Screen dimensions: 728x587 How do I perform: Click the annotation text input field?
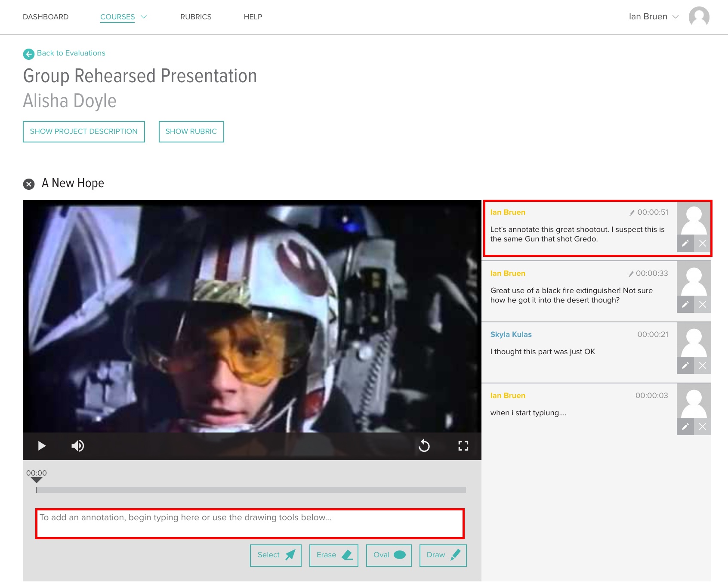[x=250, y=524]
